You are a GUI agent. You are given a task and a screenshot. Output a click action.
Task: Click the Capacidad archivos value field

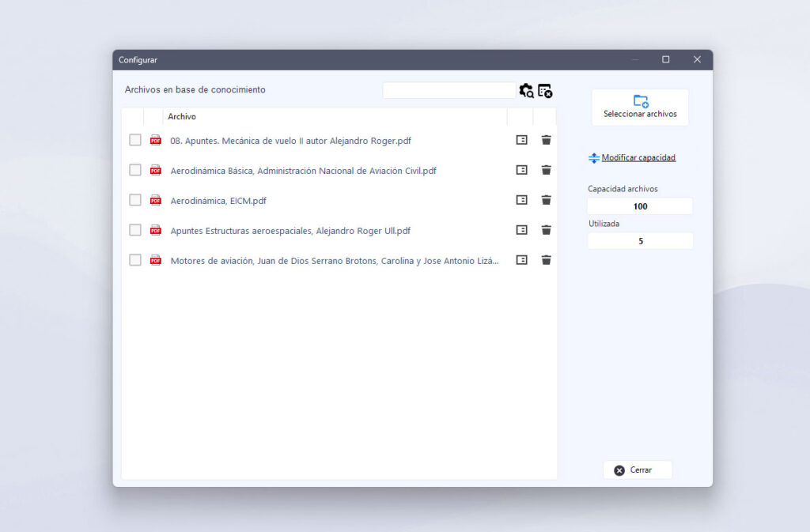(640, 206)
